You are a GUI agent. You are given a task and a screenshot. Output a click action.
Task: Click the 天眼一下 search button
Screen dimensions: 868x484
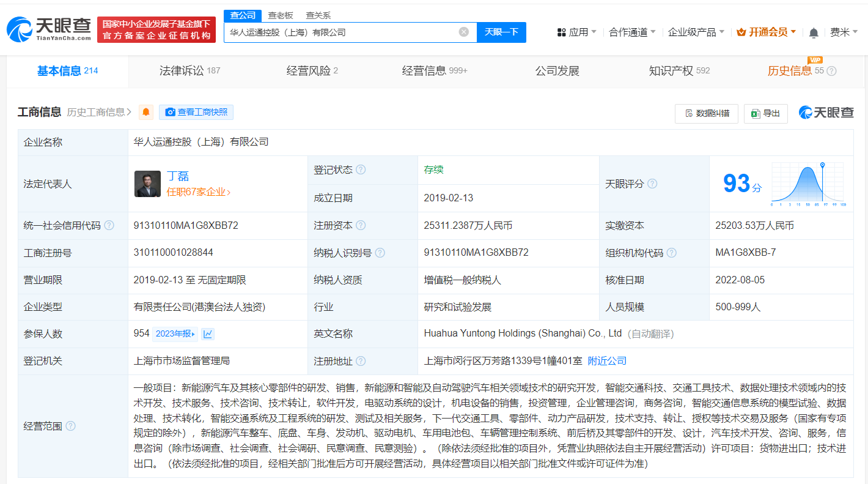click(x=501, y=32)
